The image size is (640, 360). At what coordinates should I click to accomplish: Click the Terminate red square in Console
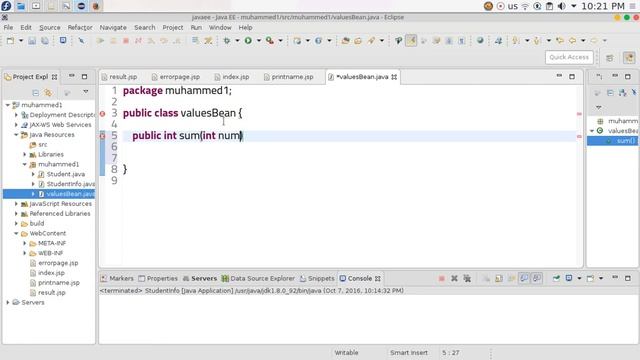click(442, 278)
